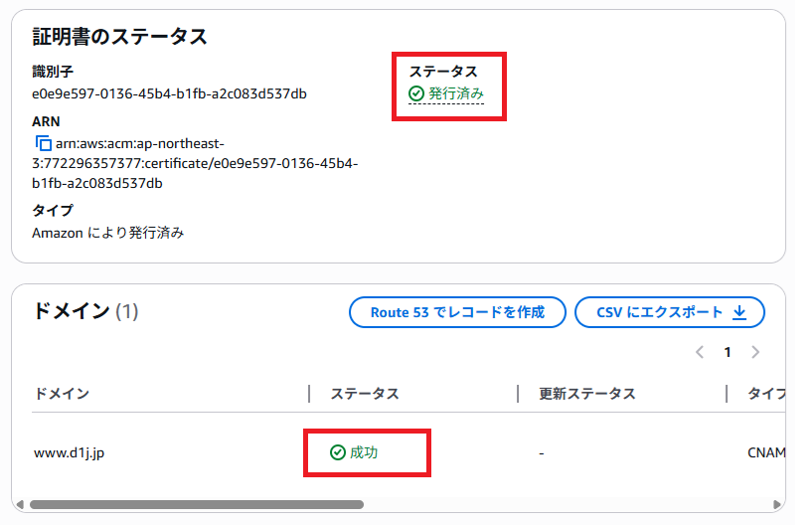
Task: Click the green check icon beside 発行済み
Action: pyautogui.click(x=416, y=93)
